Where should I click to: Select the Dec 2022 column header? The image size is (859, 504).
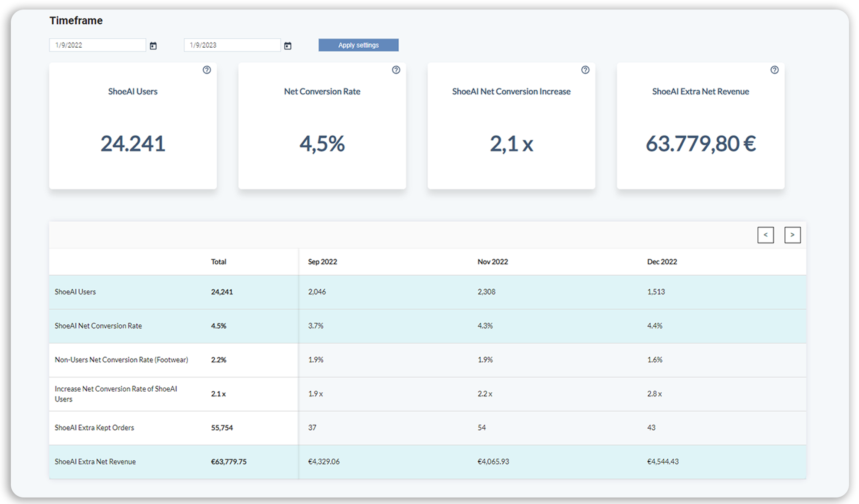[662, 262]
